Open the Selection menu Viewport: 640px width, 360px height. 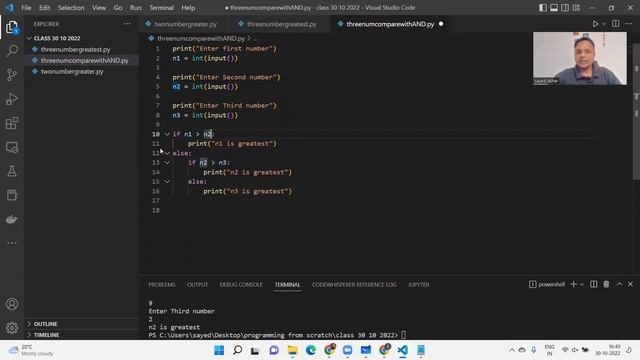[71, 8]
